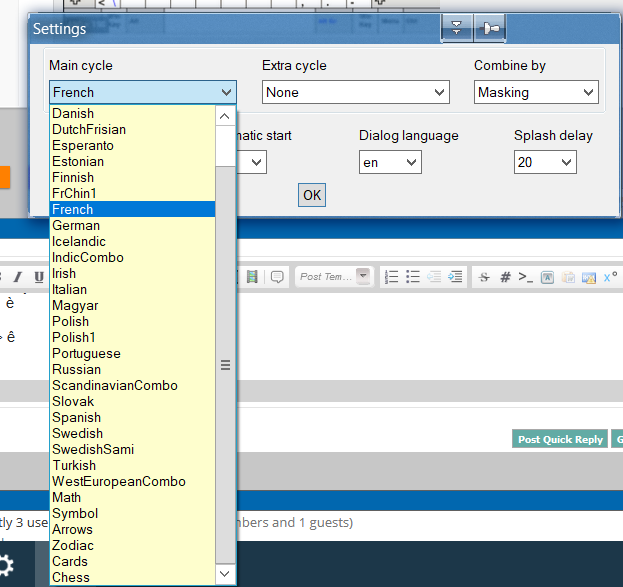Click the superscript x° icon
Viewport: 623px width, 587px height.
[610, 277]
